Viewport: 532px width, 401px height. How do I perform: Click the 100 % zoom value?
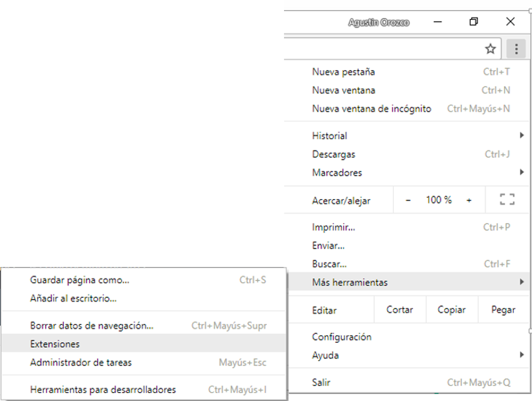click(439, 200)
